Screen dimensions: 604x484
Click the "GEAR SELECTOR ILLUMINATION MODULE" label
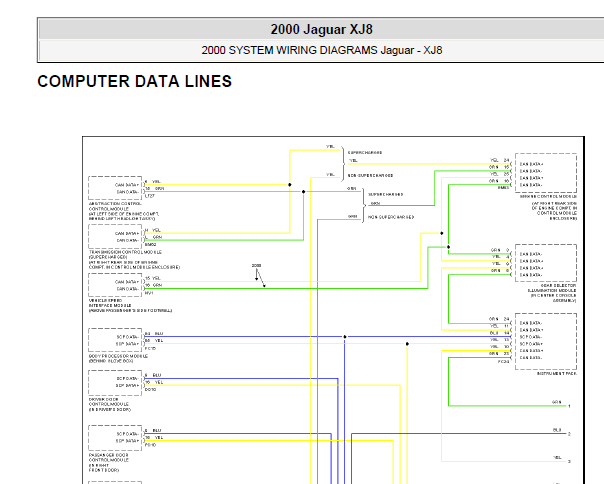point(552,288)
